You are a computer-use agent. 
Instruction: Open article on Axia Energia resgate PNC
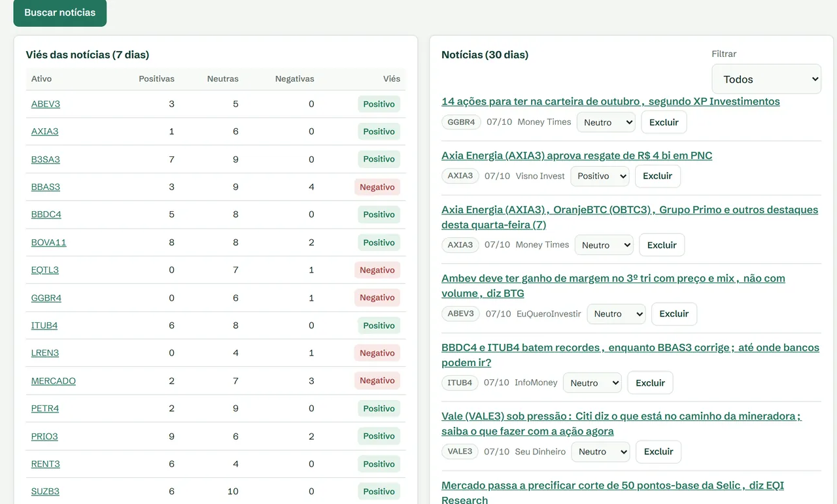[x=577, y=156]
